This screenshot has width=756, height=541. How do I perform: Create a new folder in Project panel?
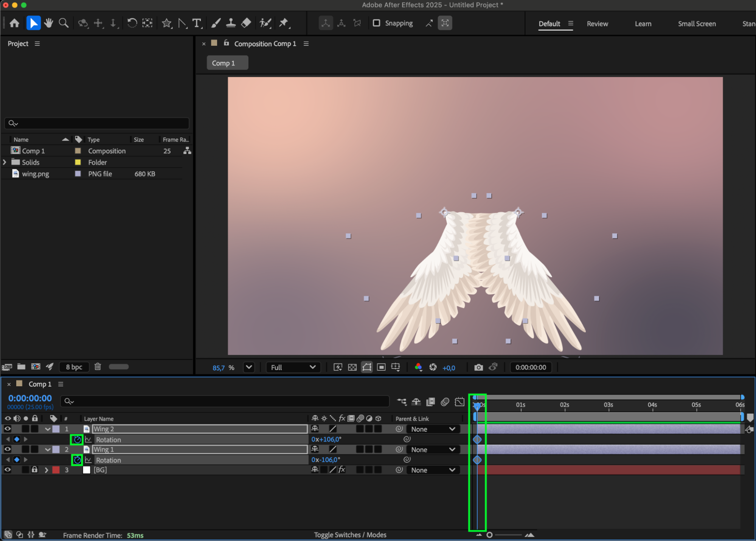[21, 367]
